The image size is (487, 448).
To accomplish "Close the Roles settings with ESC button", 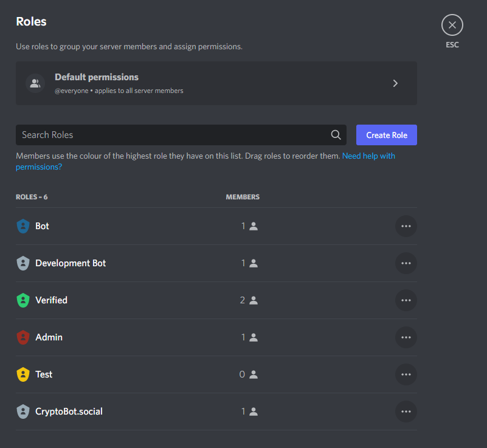I will (452, 25).
